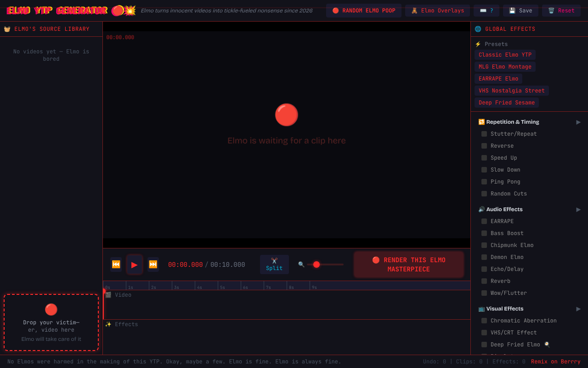588x368 pixels.
Task: Enable Chromatic Aberration visual effect
Action: click(x=484, y=321)
